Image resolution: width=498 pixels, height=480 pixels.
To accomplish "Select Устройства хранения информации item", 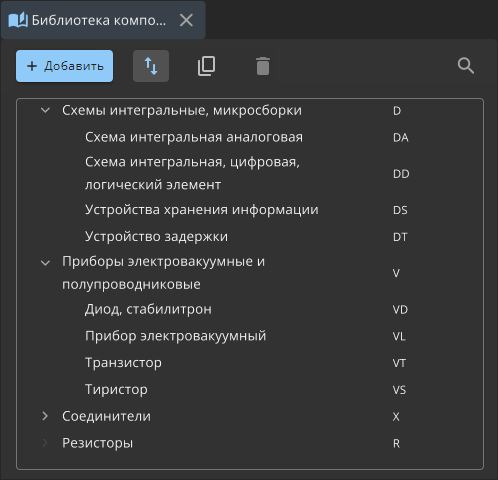I will click(202, 210).
